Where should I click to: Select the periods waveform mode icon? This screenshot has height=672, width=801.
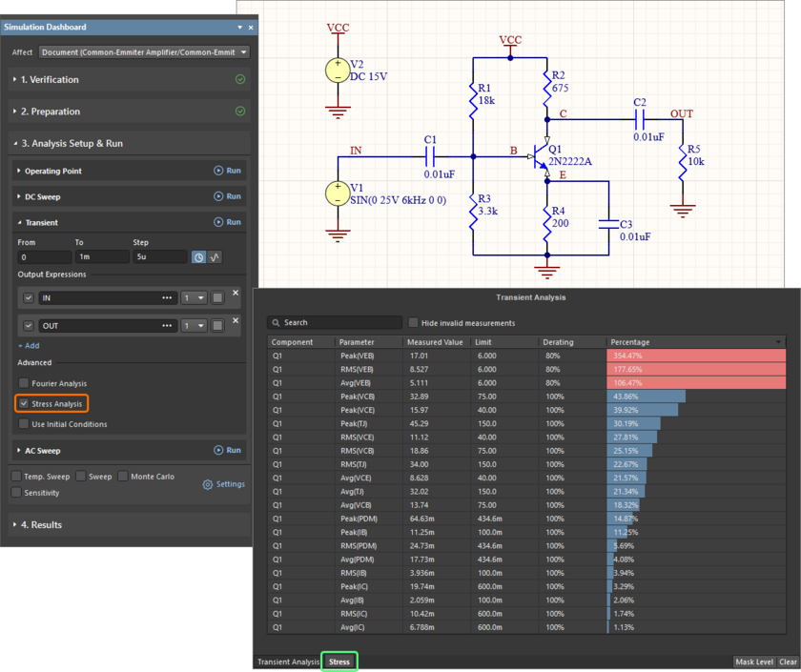click(216, 256)
